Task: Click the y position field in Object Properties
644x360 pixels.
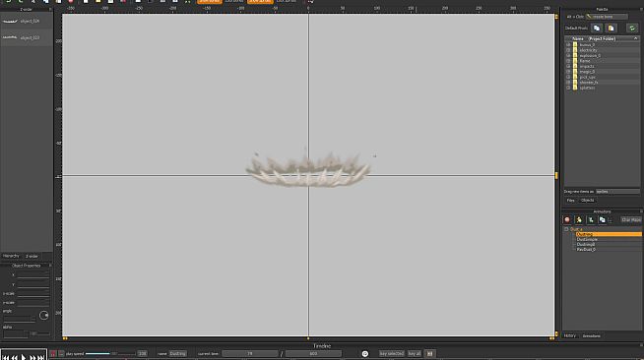Action: pyautogui.click(x=33, y=284)
